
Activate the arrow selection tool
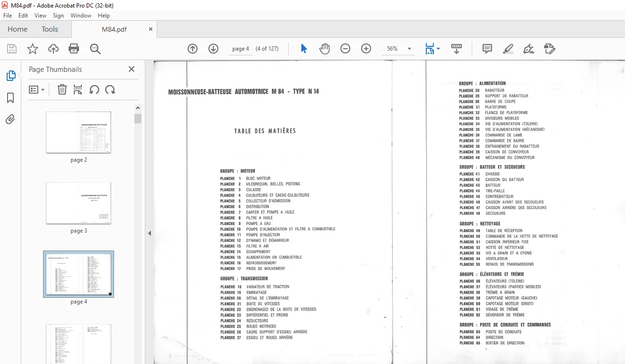(304, 49)
